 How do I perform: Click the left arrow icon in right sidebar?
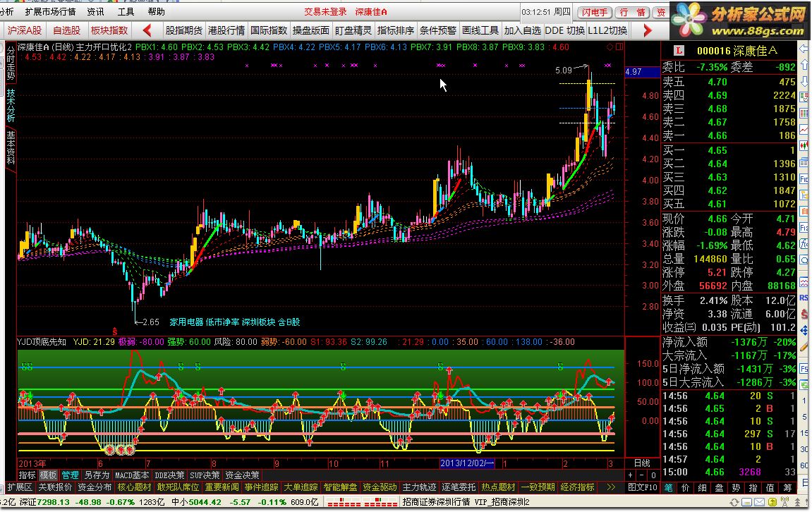(x=804, y=50)
